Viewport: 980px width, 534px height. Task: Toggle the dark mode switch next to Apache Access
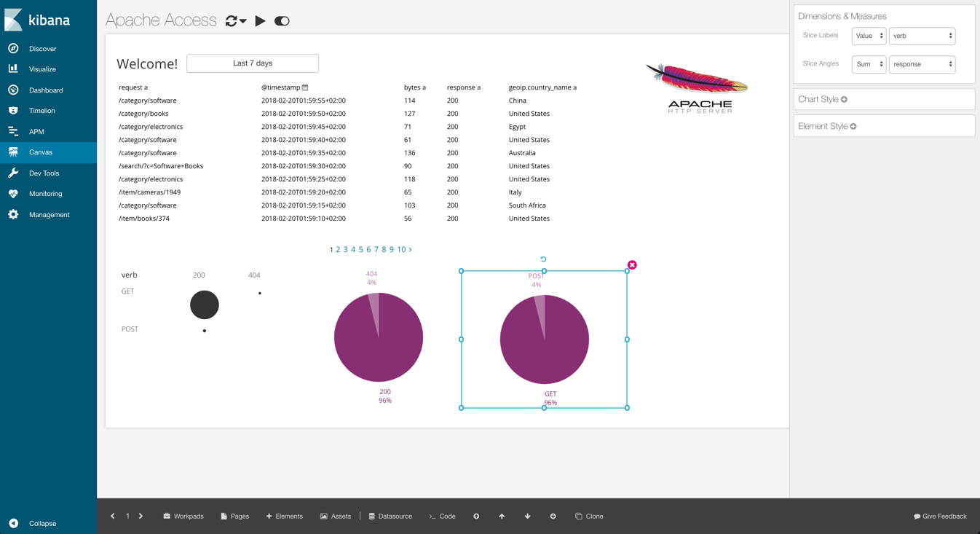pos(282,21)
